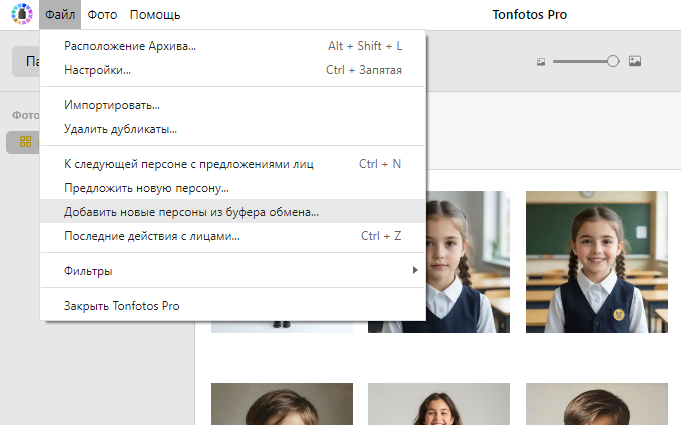Click the small thumbnail size icon

point(541,61)
